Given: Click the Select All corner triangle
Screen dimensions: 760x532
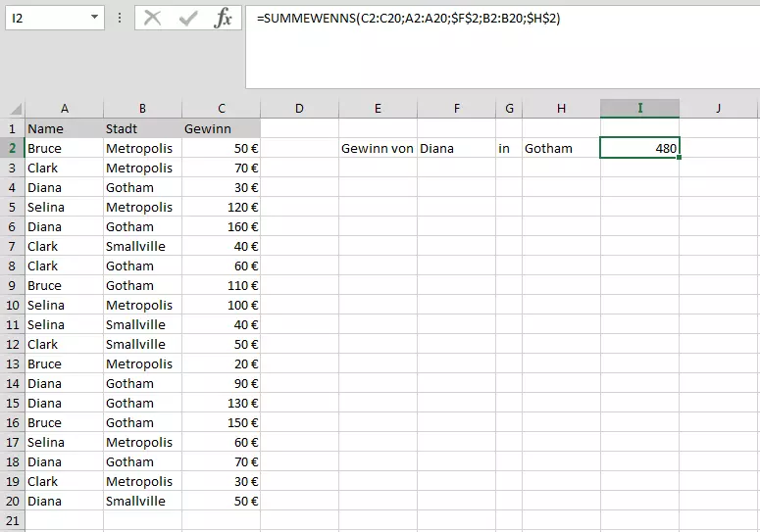Looking at the screenshot, I should (x=13, y=109).
